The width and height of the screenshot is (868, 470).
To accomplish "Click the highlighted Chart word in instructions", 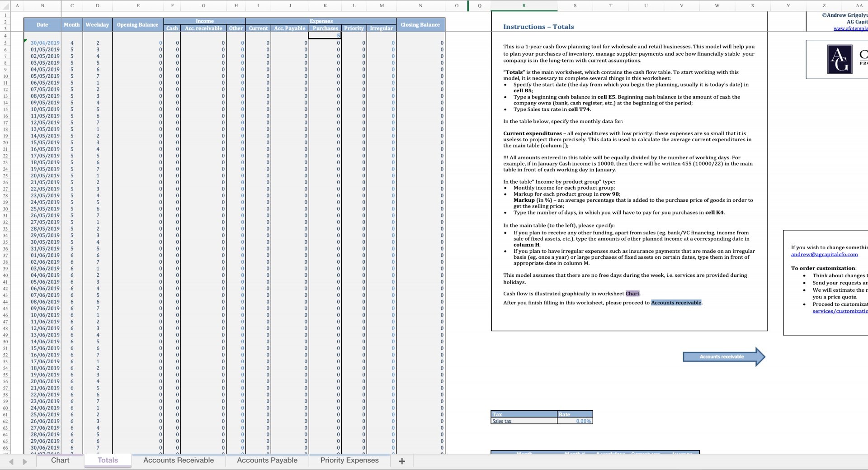I will [x=632, y=294].
